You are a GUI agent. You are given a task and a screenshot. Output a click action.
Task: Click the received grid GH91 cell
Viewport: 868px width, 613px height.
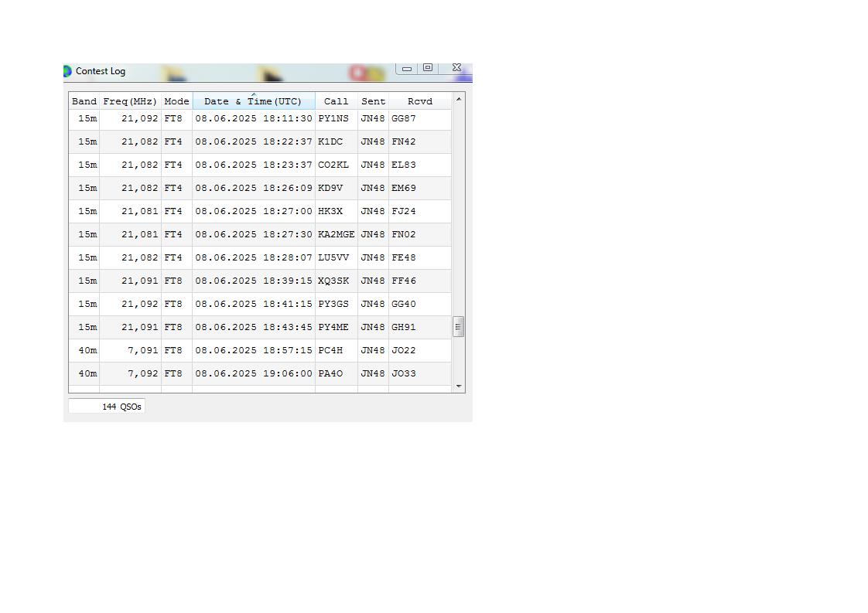[x=404, y=327]
